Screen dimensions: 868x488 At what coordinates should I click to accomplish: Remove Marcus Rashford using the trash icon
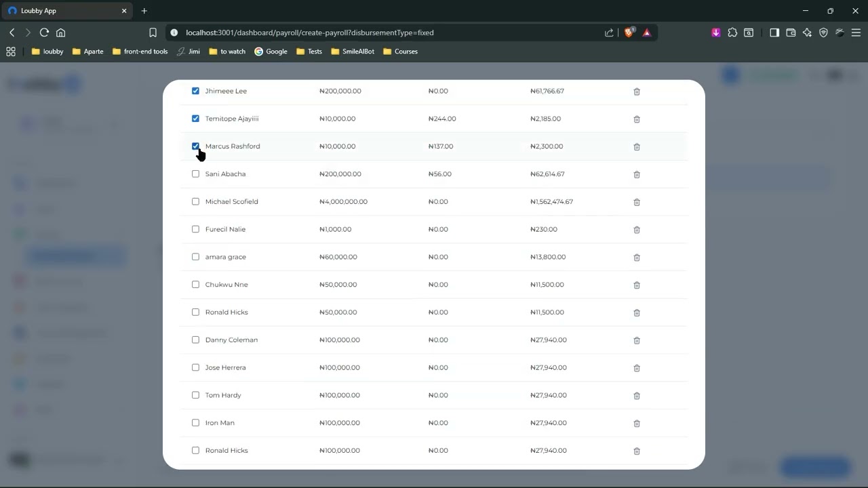click(x=637, y=147)
